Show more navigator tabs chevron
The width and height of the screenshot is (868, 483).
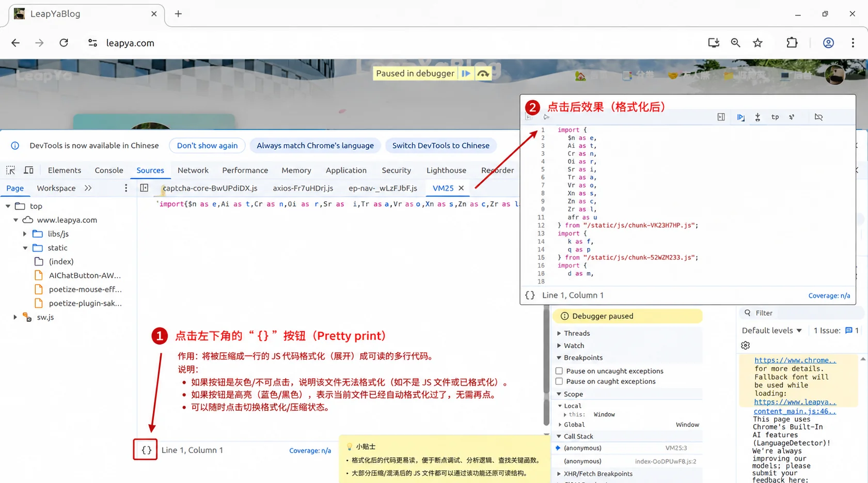(x=88, y=188)
